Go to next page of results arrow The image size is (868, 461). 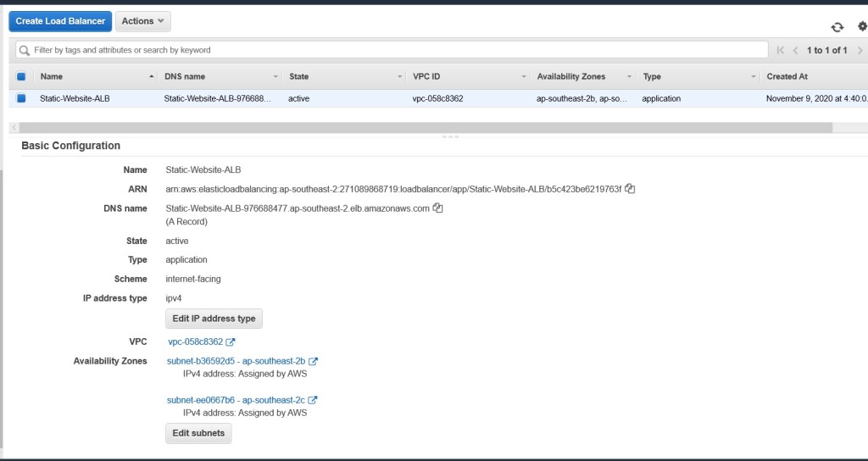click(858, 50)
